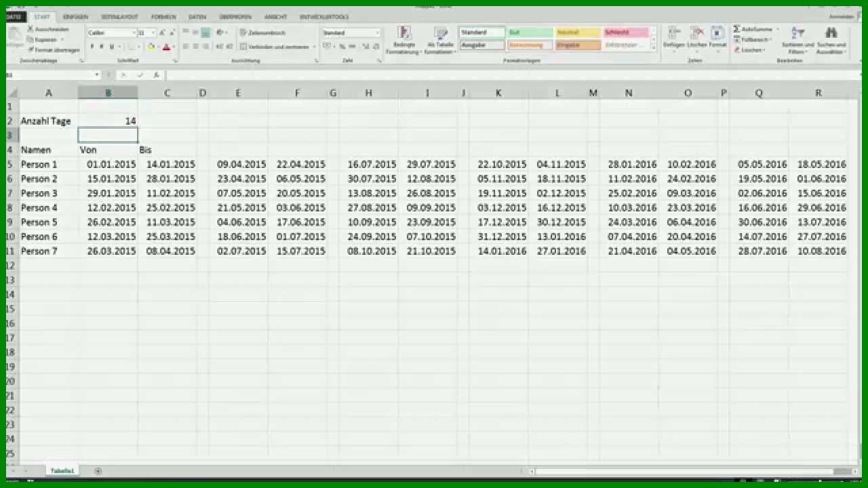Switch to the DATEN ribbon tab

click(x=197, y=17)
